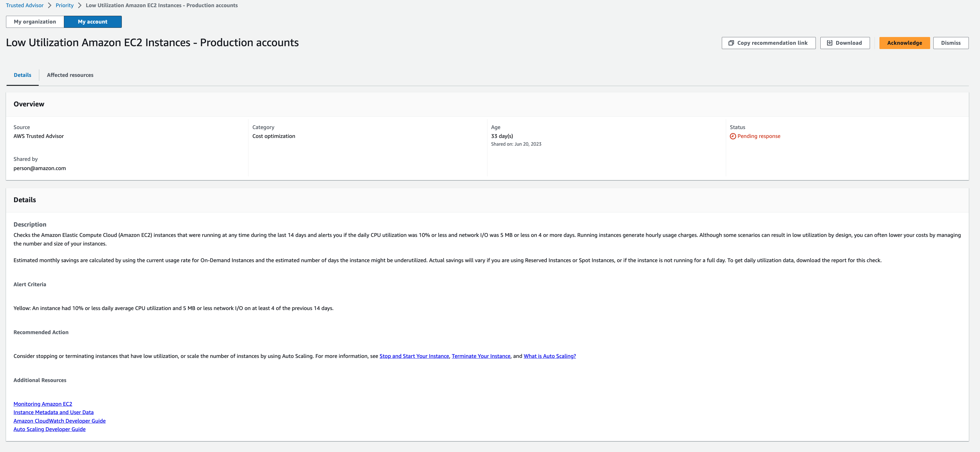Viewport: 980px width, 452px height.
Task: Click the Download icon
Action: tap(829, 42)
